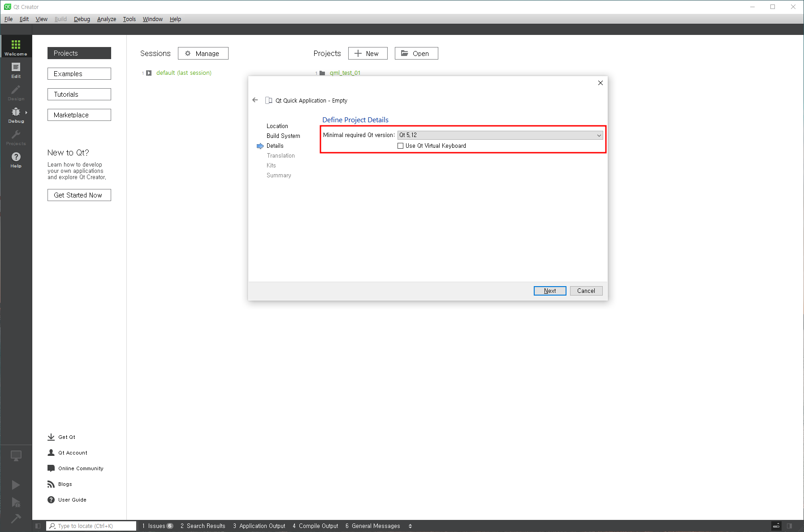The width and height of the screenshot is (804, 532).
Task: Select the Marketplace welcome tab
Action: [x=79, y=115]
